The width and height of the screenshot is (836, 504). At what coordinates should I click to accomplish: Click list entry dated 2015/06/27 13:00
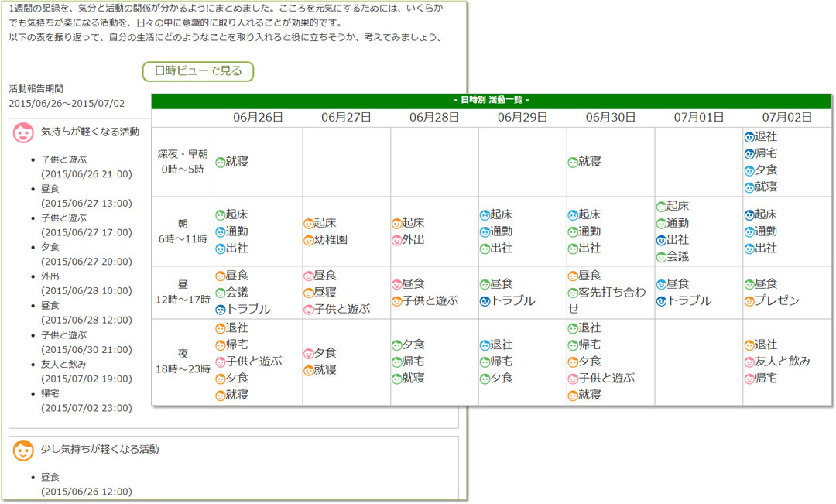point(87,197)
